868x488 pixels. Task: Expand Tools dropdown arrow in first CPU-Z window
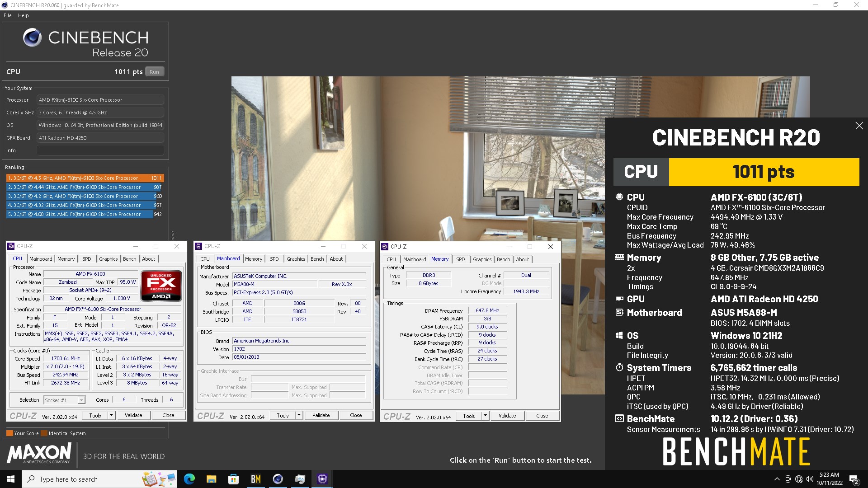pos(111,415)
